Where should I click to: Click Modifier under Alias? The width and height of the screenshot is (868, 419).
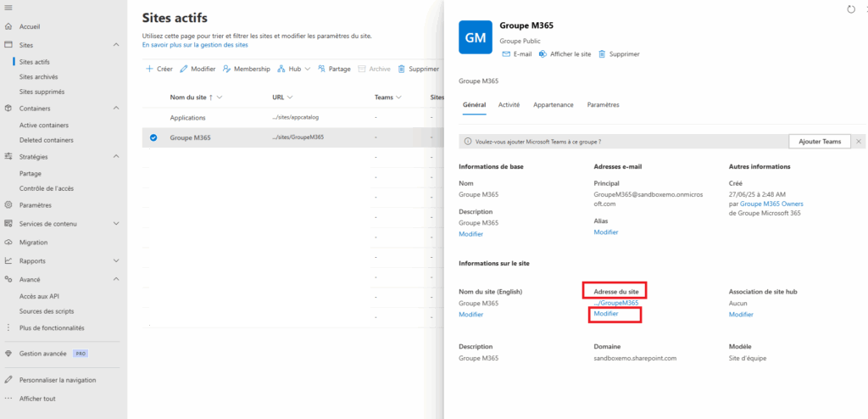pos(605,232)
